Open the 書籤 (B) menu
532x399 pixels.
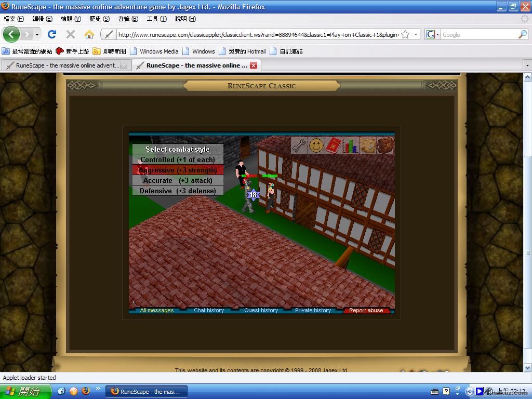tap(128, 19)
